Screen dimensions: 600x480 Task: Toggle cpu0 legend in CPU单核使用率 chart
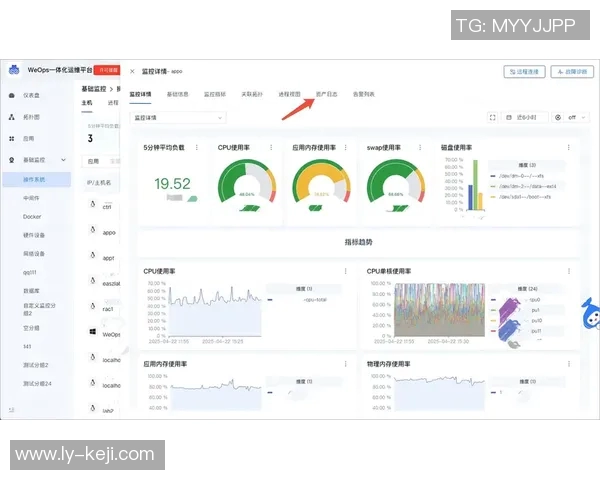(537, 298)
